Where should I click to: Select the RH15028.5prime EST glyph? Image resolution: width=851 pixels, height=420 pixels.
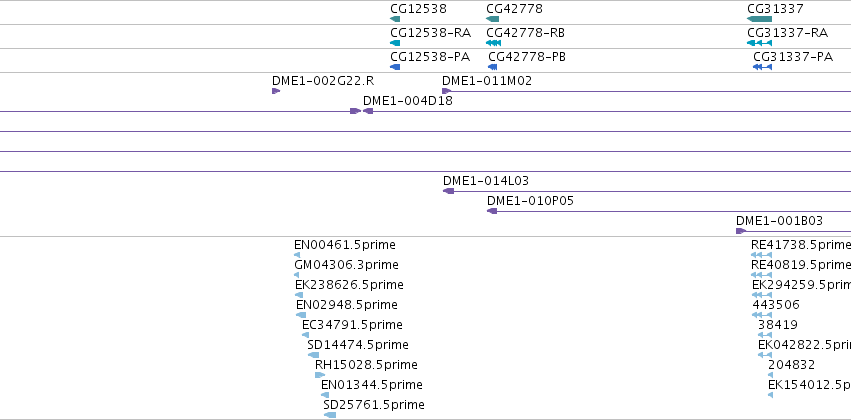(320, 375)
